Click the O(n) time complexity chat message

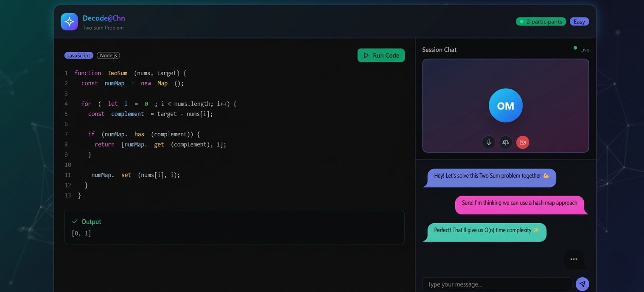click(x=486, y=230)
